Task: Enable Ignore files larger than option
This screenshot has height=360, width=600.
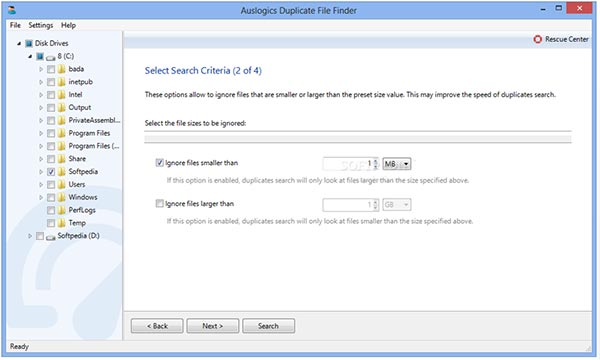Action: (x=160, y=204)
